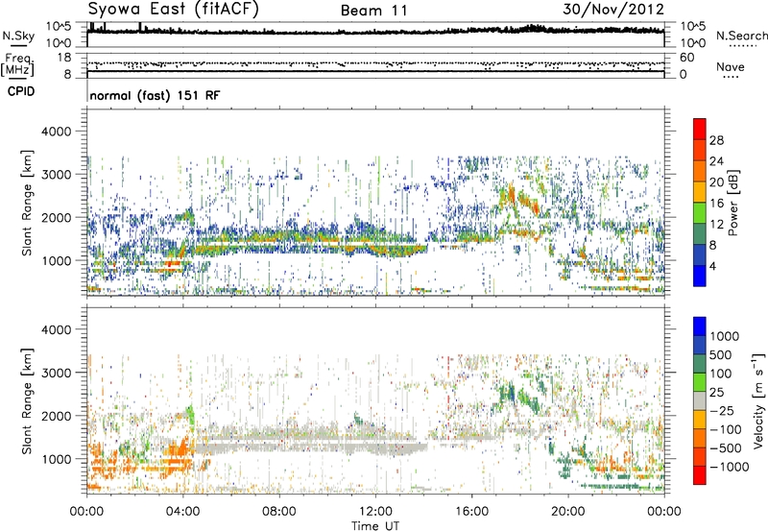Click the 'CPID' label
The image size is (768, 532).
21,91
